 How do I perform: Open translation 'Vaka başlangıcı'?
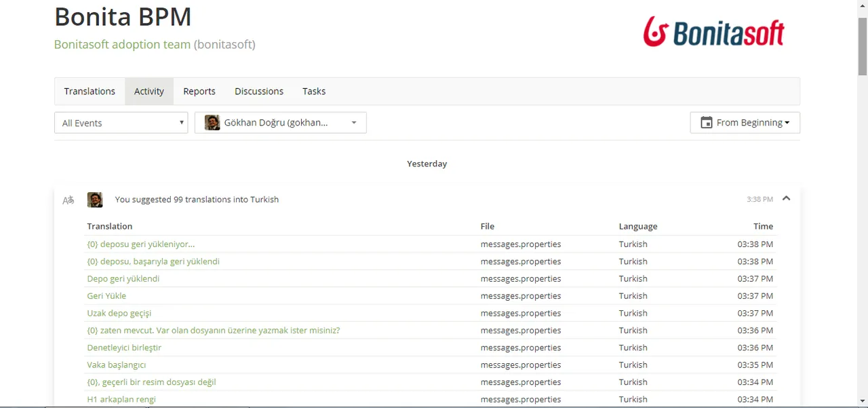point(117,365)
